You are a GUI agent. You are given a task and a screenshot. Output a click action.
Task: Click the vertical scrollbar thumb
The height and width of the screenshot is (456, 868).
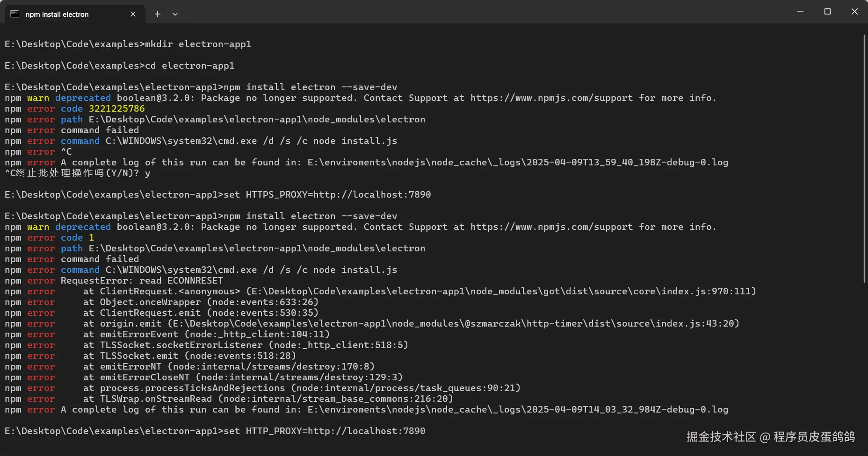[x=865, y=159]
